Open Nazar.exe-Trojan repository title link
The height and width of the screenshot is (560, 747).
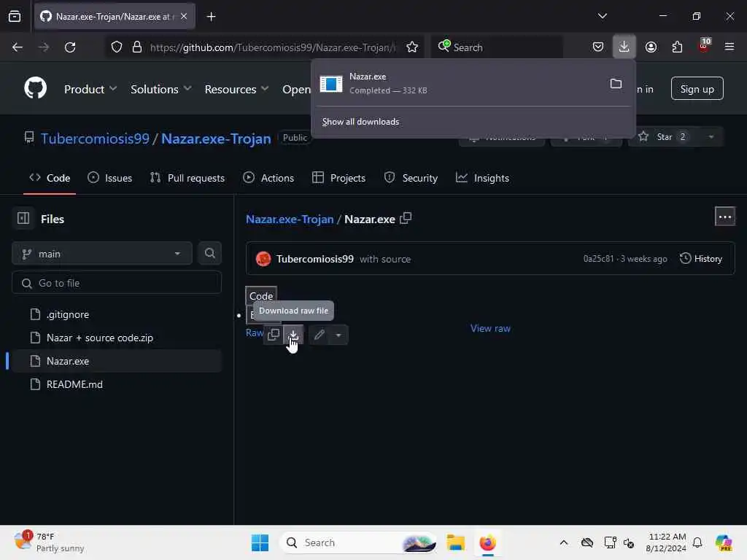coord(216,139)
